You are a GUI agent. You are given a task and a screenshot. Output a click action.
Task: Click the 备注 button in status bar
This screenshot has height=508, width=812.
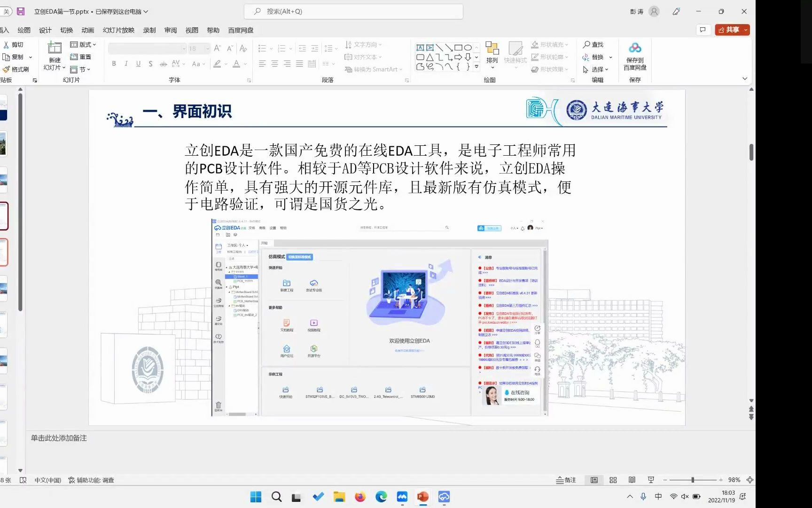coord(566,480)
